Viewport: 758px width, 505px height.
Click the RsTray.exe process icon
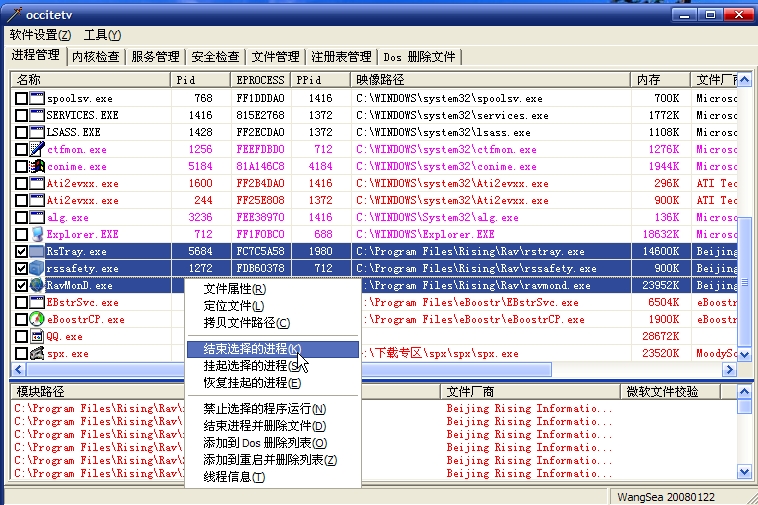point(37,251)
